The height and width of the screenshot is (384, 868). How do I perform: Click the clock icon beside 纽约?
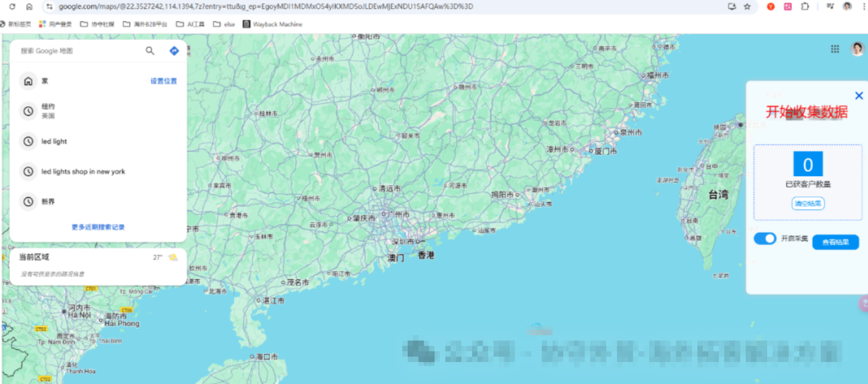(28, 111)
